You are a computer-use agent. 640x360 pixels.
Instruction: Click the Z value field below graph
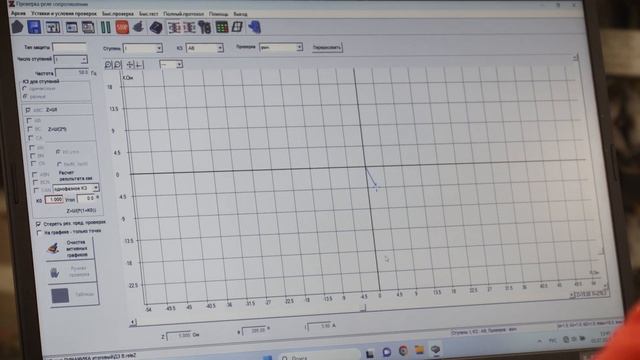pyautogui.click(x=179, y=335)
